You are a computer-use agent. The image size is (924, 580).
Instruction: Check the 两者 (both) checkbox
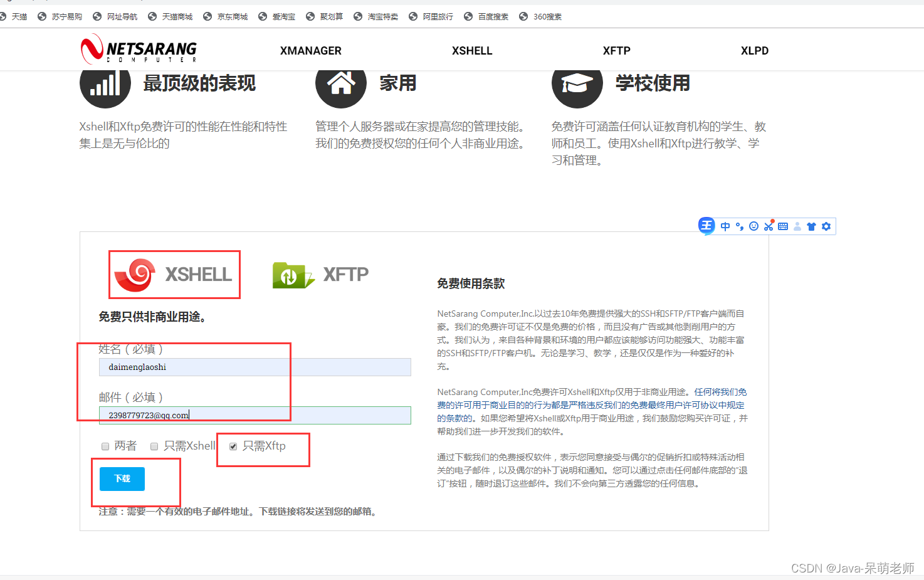(x=105, y=446)
